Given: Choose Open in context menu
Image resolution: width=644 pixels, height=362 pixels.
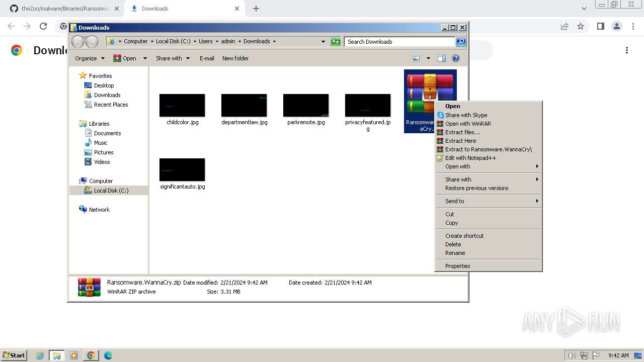Looking at the screenshot, I should [x=489, y=106].
